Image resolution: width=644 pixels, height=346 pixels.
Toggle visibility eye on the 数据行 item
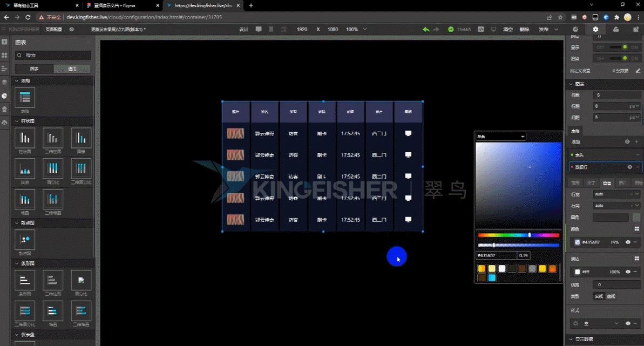629,167
